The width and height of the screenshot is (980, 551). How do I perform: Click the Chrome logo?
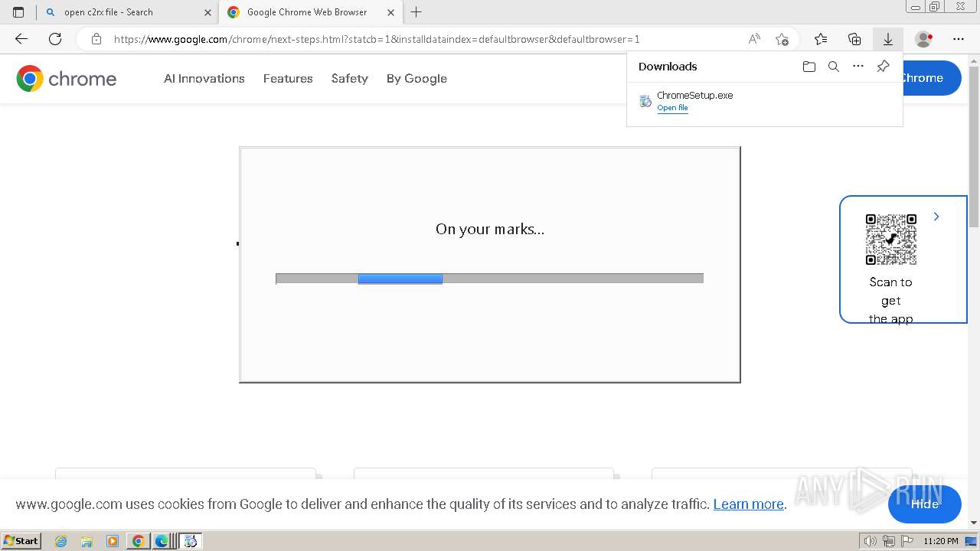coord(67,78)
